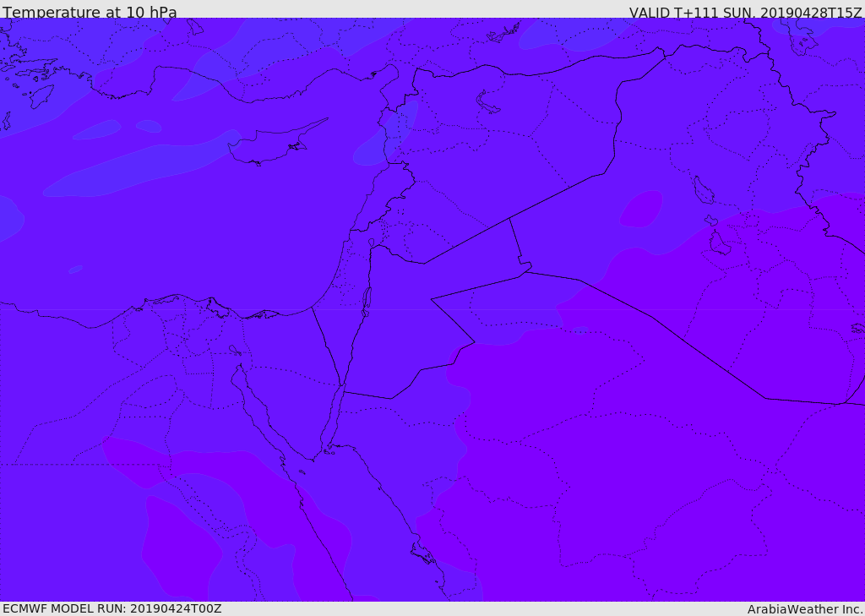The height and width of the screenshot is (616, 865).
Task: Click the 'Temperature at 10 hPa' title
Action: [90, 12]
